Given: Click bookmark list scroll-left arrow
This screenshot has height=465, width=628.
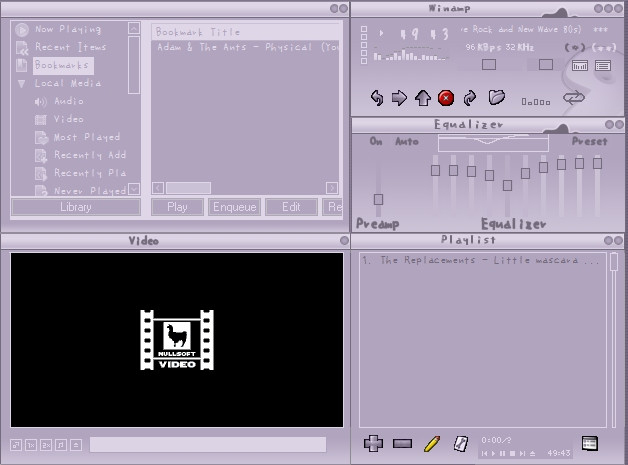Looking at the screenshot, I should (158, 188).
